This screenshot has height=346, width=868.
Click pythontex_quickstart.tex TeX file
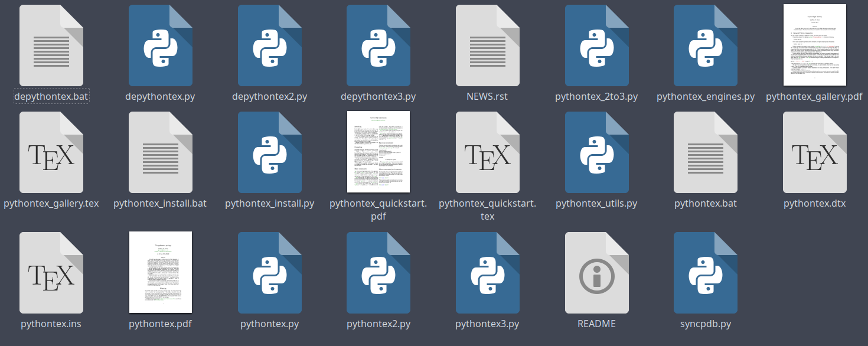(488, 153)
